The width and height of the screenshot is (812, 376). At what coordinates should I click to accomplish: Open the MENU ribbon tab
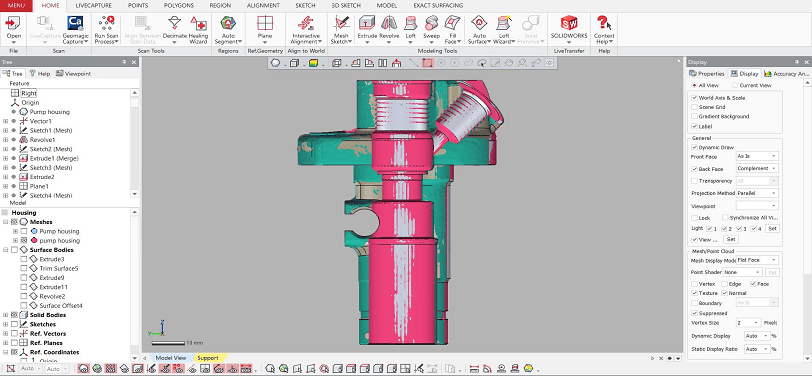(16, 6)
